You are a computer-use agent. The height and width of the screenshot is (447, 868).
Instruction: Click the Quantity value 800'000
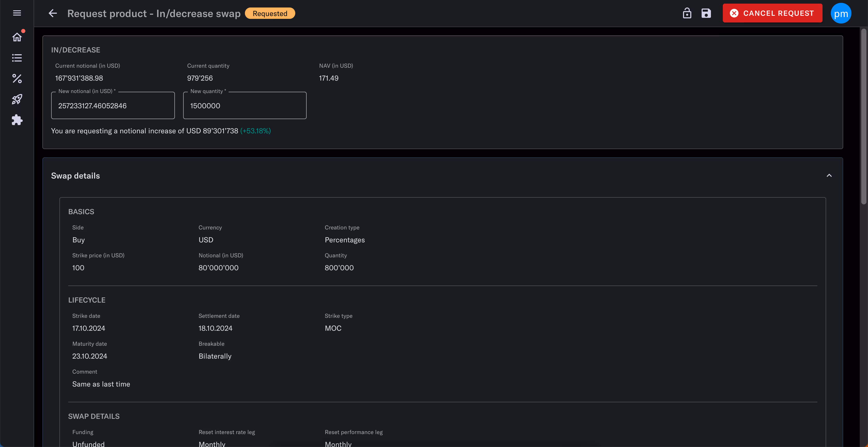[x=339, y=268]
